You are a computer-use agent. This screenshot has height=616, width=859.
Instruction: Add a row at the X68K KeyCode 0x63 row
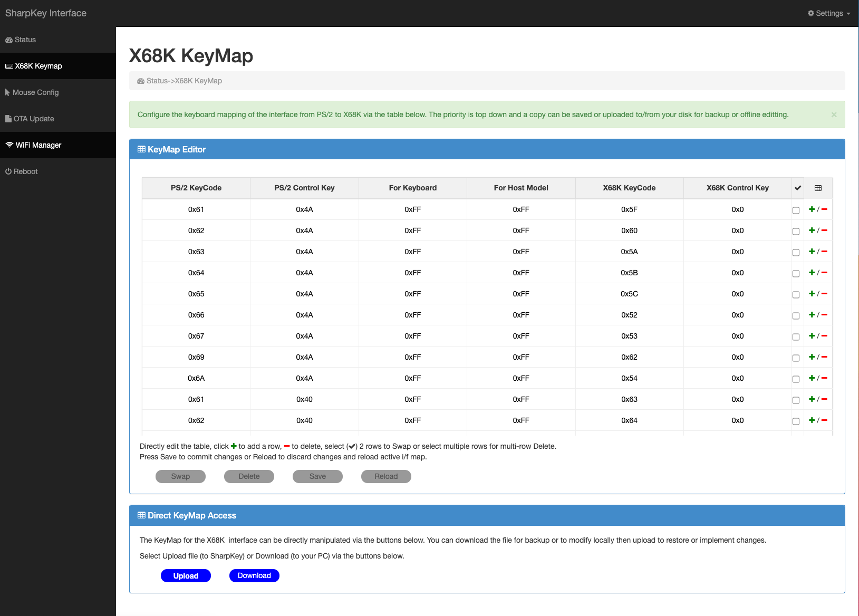(x=812, y=399)
